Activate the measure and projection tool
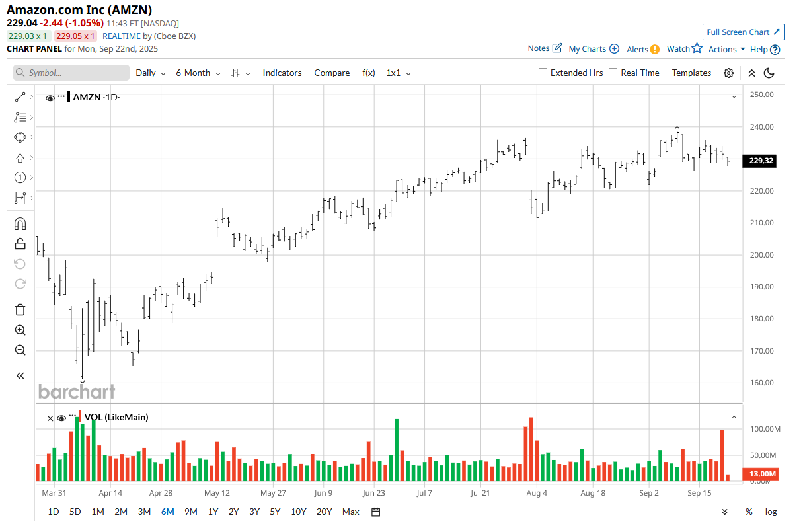 pyautogui.click(x=20, y=198)
